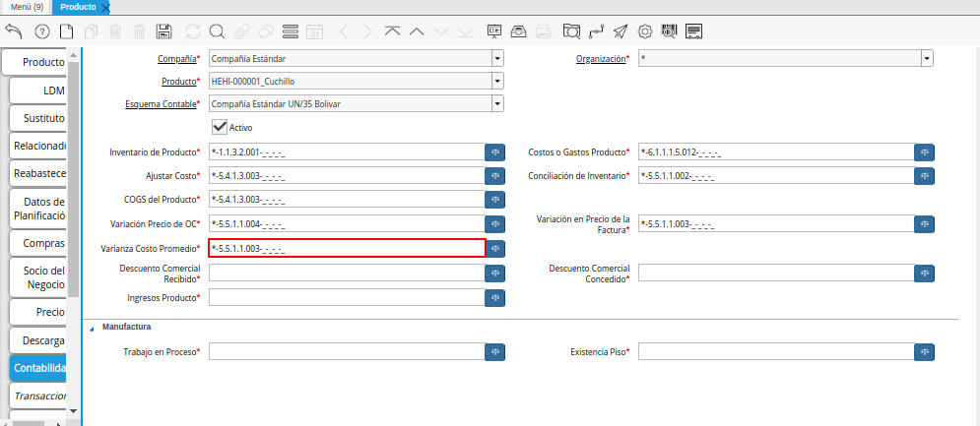Open help via the question mark icon
980x426 pixels.
(x=41, y=31)
